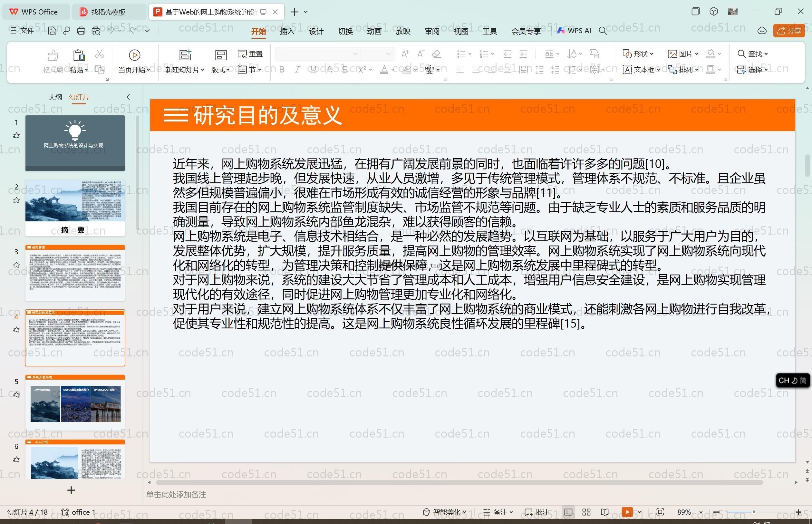Click the Save document icon

click(x=52, y=31)
